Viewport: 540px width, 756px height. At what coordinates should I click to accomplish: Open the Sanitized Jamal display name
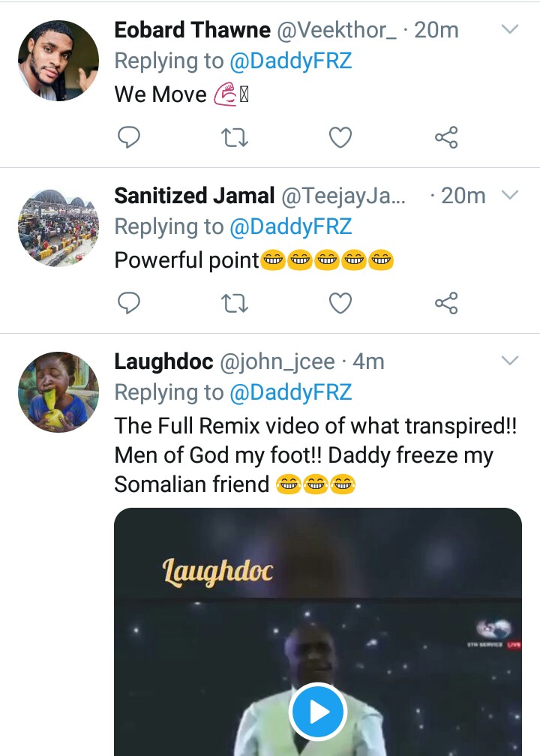[194, 196]
